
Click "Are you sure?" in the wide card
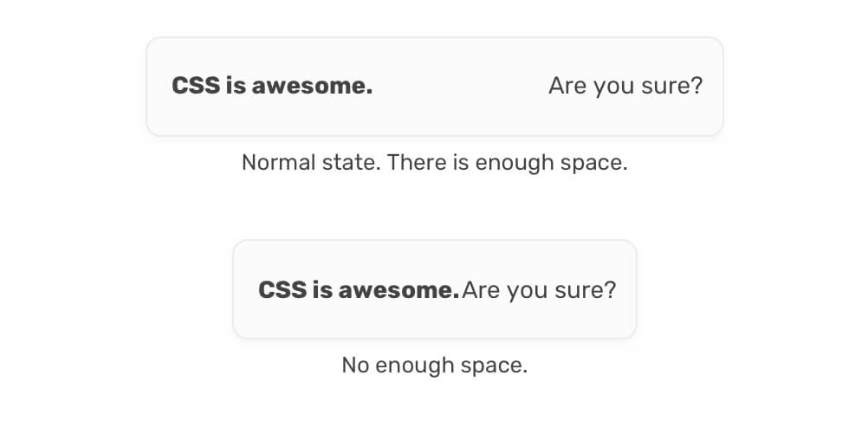[x=625, y=87]
